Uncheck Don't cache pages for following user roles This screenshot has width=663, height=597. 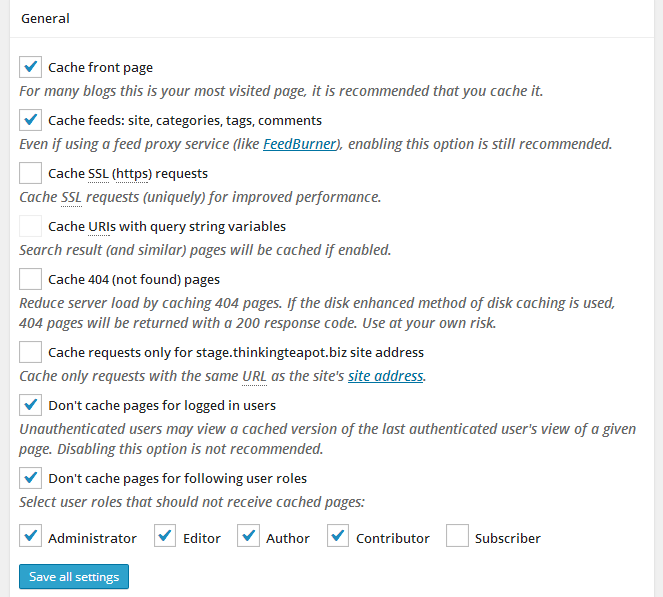[30, 477]
